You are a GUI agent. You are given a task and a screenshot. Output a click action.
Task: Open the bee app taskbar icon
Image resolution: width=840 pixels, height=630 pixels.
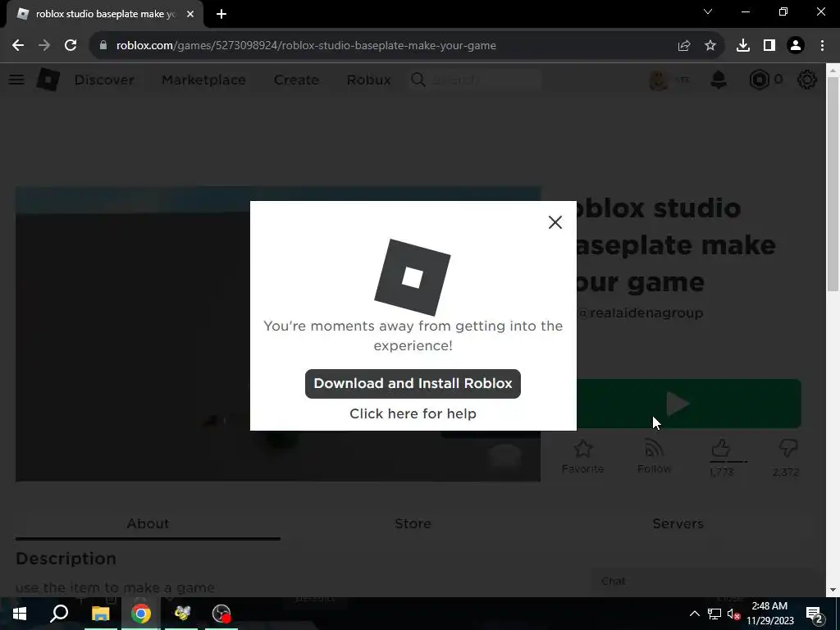coord(181,614)
